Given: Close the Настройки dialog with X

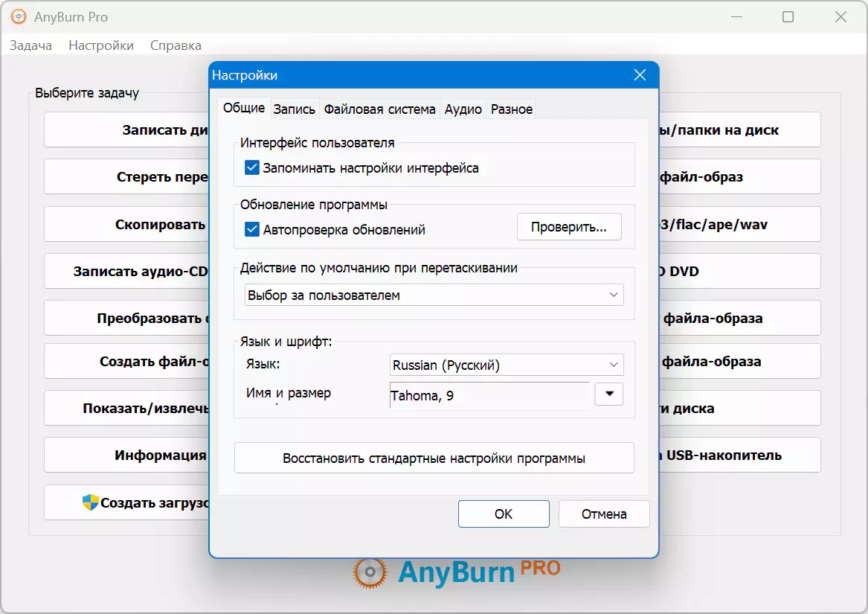Looking at the screenshot, I should pyautogui.click(x=640, y=75).
